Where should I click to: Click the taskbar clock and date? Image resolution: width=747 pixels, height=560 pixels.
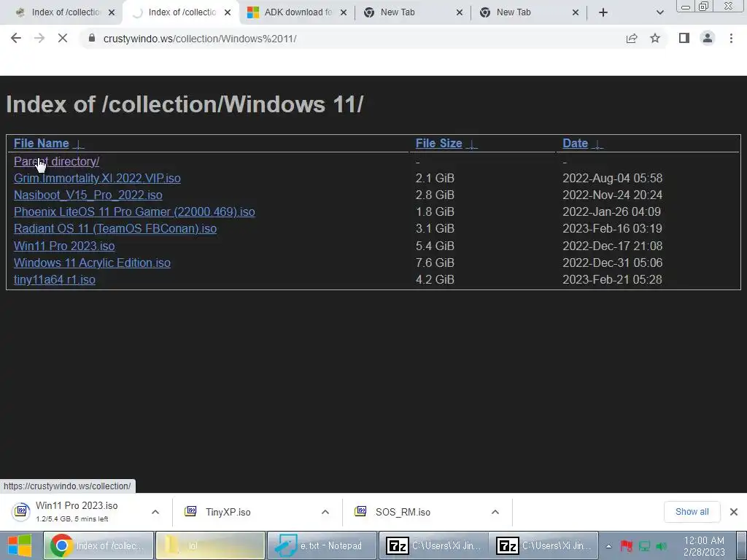(704, 546)
